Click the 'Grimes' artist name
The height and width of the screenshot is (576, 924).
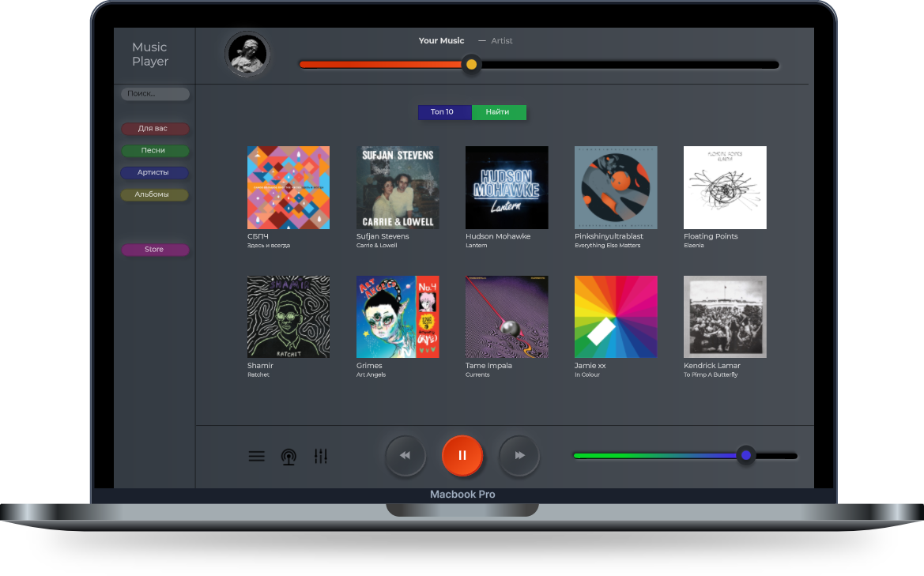point(369,366)
